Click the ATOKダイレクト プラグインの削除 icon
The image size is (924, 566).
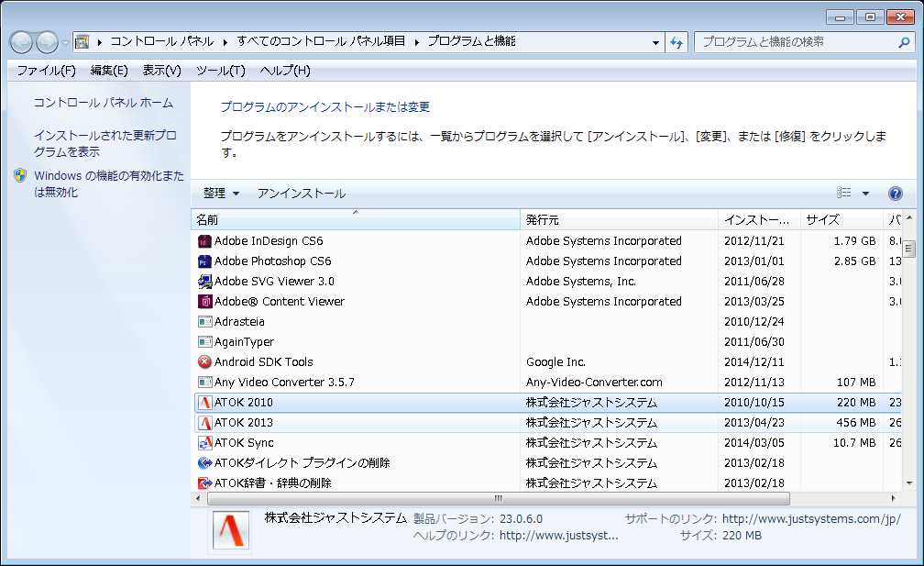(x=204, y=463)
